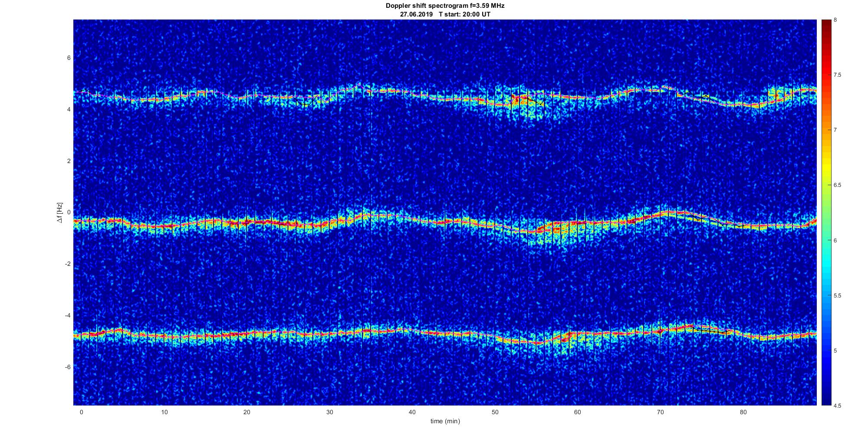This screenshot has height=435, width=868.
Task: Click the dark red top of the colorbar
Action: coord(826,26)
